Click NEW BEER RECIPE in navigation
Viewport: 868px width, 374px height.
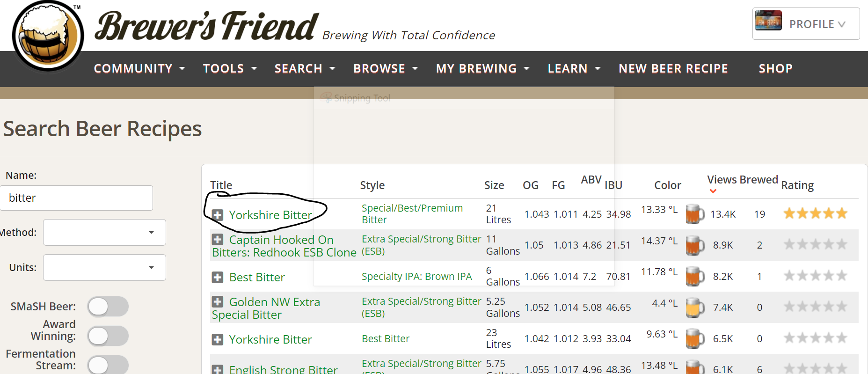coord(673,69)
